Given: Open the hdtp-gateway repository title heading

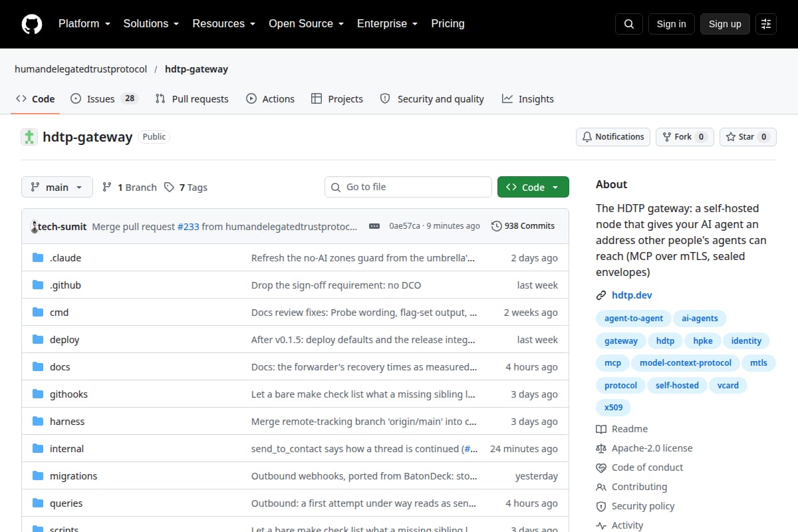Looking at the screenshot, I should [88, 137].
